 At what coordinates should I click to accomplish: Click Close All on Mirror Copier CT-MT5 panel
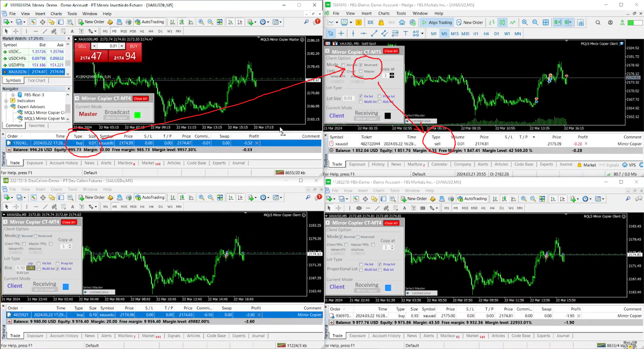[391, 51]
